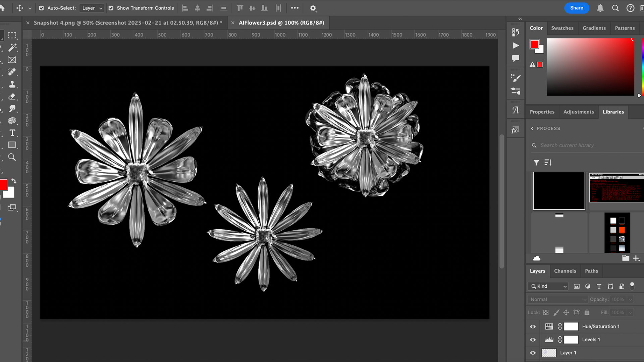Collapse the Process library view

click(532, 128)
